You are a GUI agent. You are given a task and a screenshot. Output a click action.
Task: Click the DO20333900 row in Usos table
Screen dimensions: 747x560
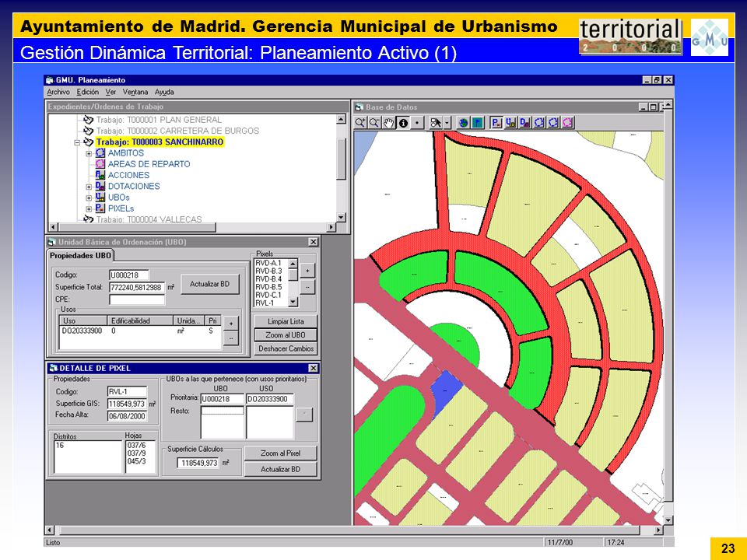(x=140, y=331)
